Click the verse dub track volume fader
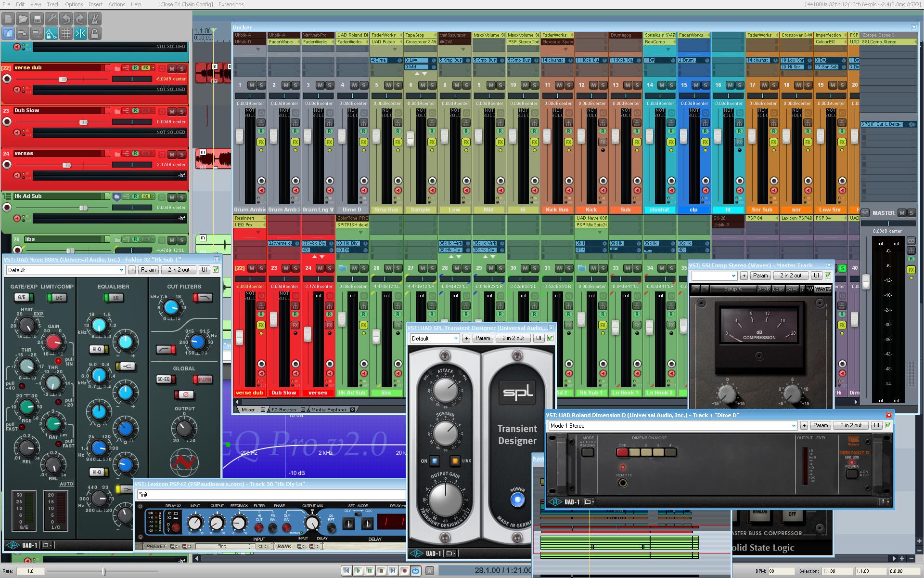The width and height of the screenshot is (924, 578). [63, 79]
